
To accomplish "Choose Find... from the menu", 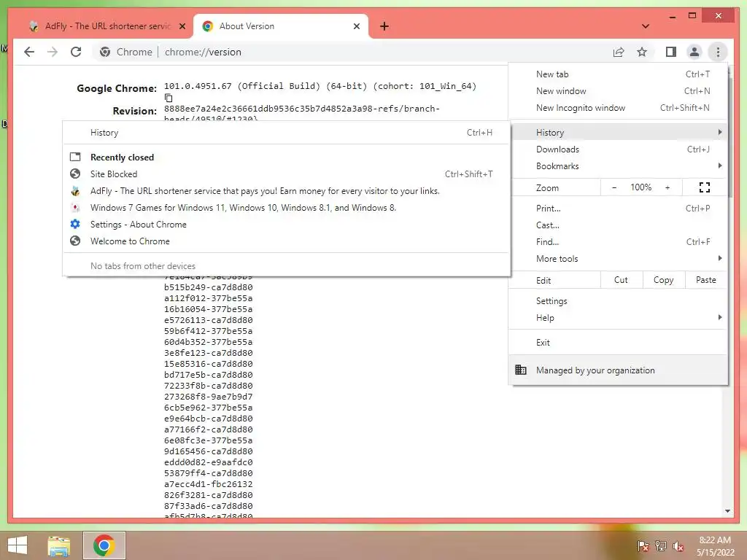I will (618, 241).
